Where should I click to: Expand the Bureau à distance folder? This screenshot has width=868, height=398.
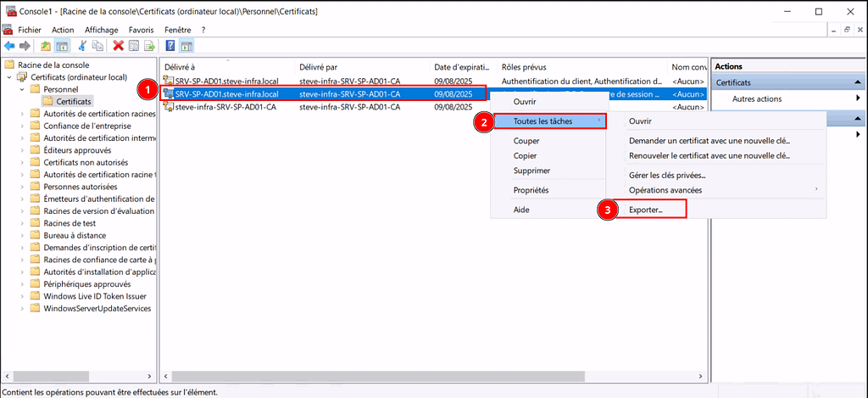point(22,235)
